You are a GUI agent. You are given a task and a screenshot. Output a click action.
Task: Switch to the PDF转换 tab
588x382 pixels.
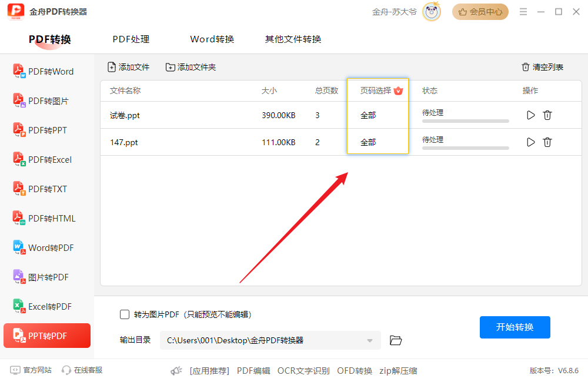(50, 39)
